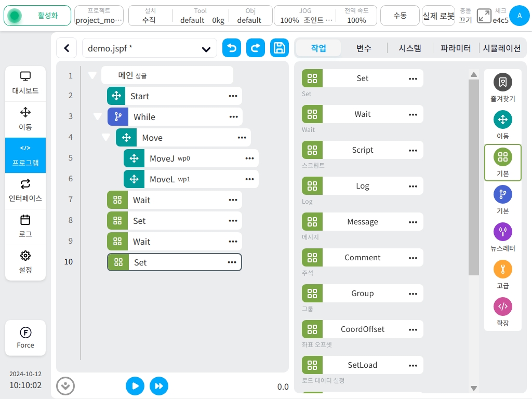532x399 pixels.
Task: Open the purple 뉴스레터 category
Action: click(502, 237)
